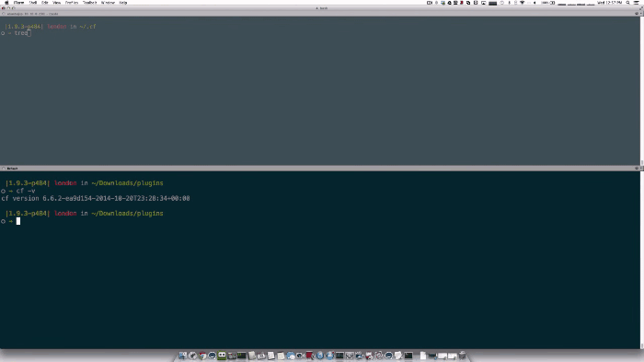
Task: Open the Apple menu
Action: click(6, 3)
